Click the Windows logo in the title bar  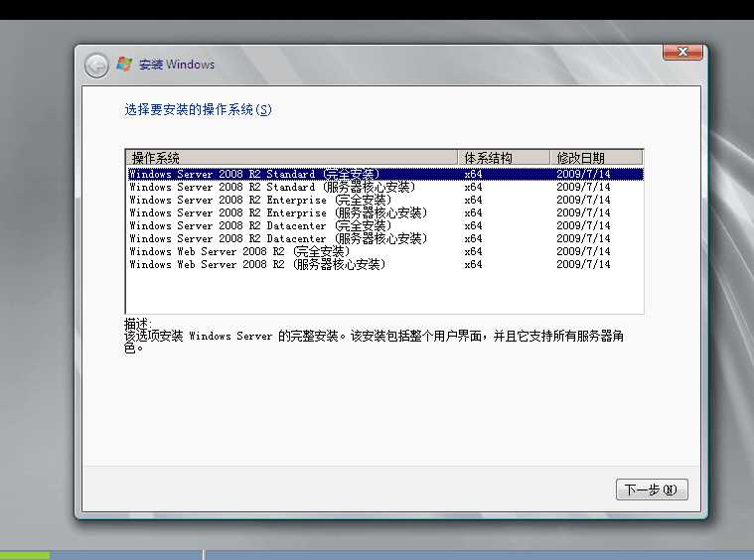[x=124, y=64]
